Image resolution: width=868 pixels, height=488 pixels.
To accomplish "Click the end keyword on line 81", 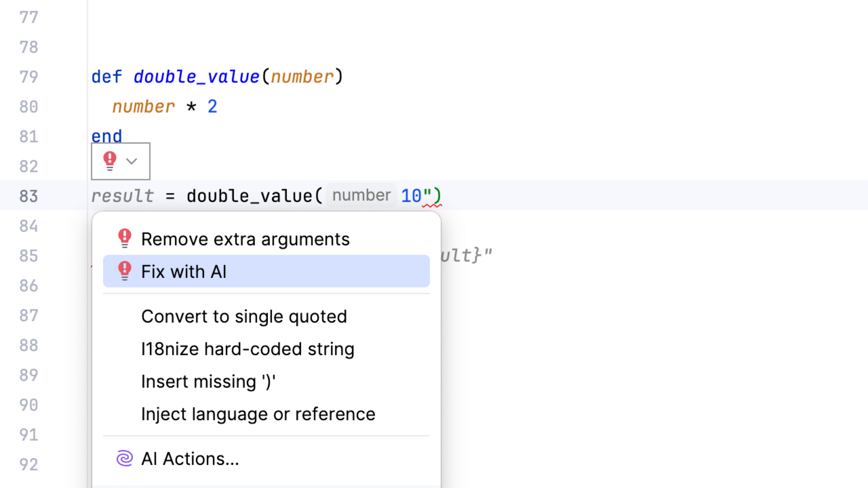I will coord(107,137).
